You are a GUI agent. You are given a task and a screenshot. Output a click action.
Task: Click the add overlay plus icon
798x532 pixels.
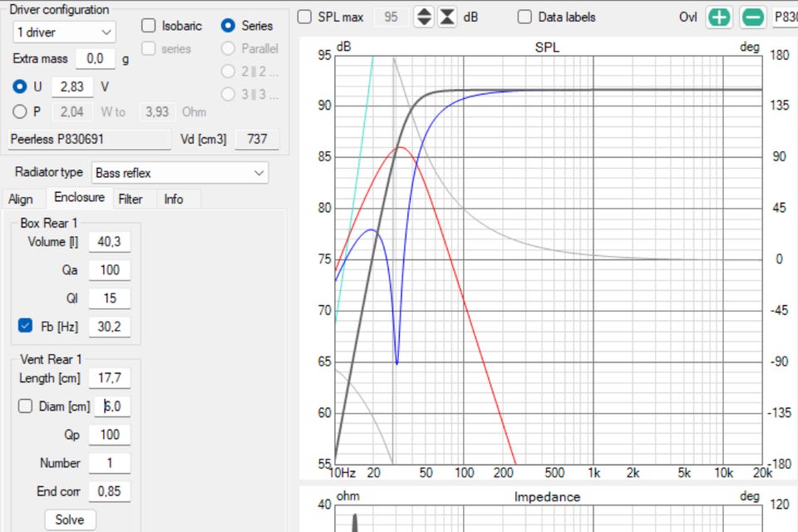[719, 17]
